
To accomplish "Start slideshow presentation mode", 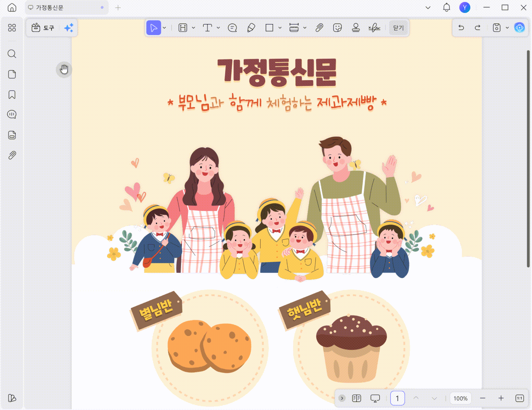I will (375, 398).
